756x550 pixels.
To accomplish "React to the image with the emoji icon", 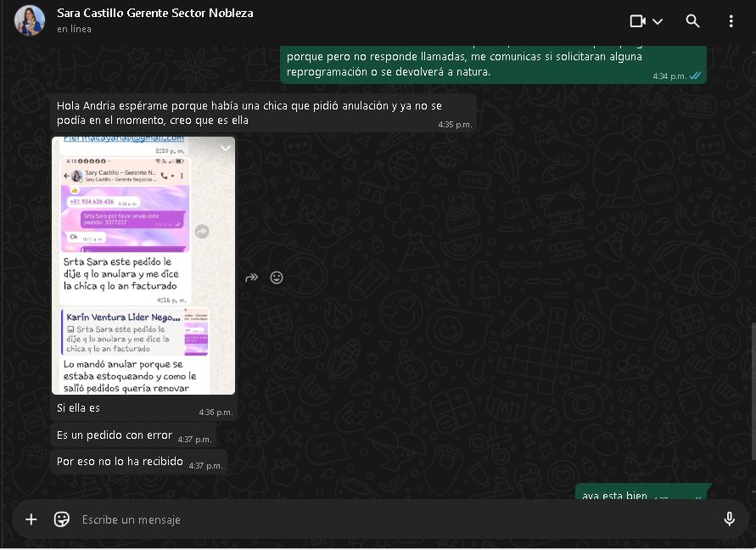I will (x=277, y=278).
